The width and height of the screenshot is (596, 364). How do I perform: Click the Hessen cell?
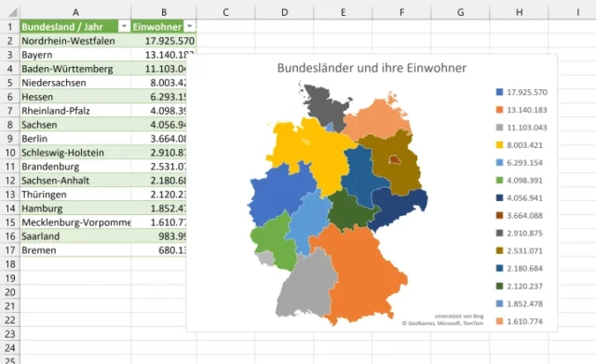coord(75,97)
